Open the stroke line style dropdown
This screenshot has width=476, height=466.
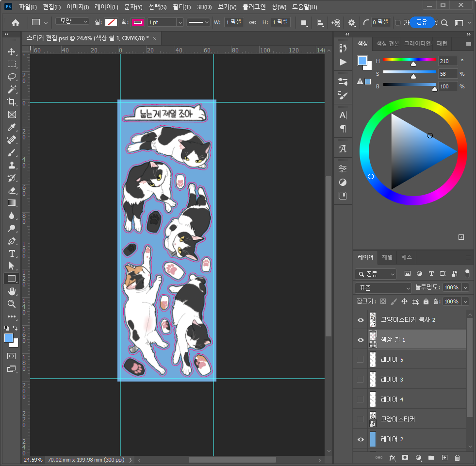click(x=198, y=22)
